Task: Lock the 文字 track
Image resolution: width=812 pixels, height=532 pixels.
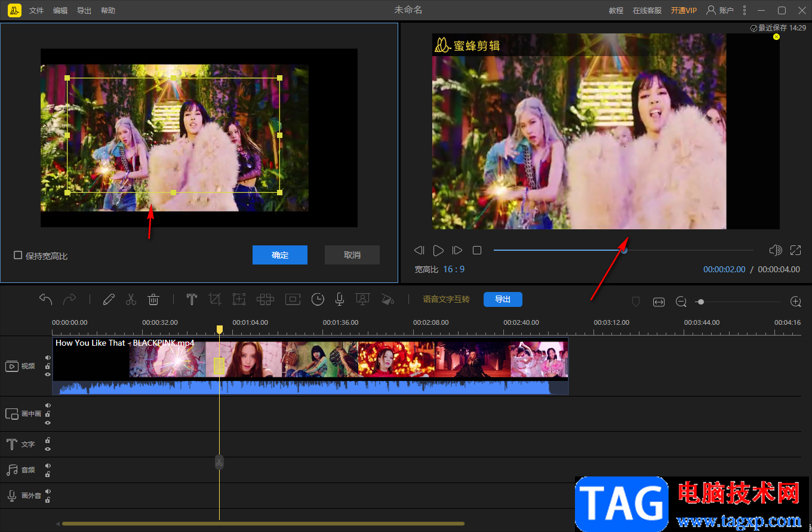Action: pos(48,441)
